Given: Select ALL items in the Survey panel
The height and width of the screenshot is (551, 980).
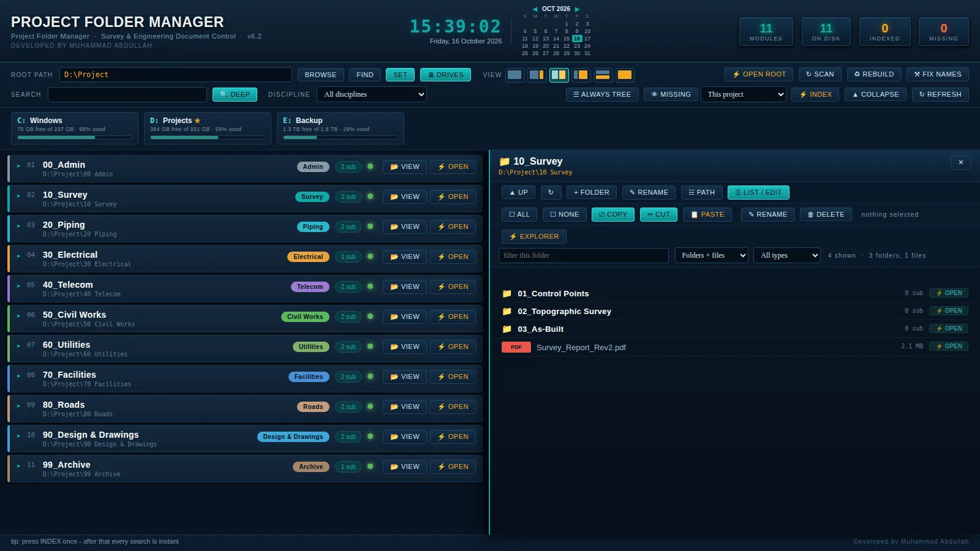Looking at the screenshot, I should point(519,214).
